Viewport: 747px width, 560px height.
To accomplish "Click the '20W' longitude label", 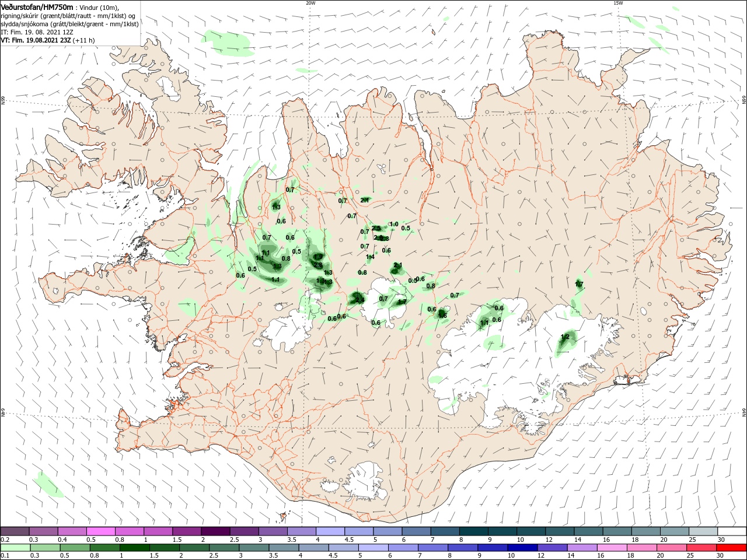I will 310,3.
